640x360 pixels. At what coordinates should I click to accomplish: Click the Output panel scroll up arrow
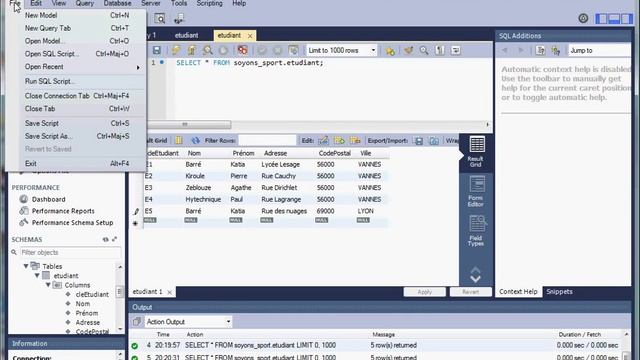627,334
